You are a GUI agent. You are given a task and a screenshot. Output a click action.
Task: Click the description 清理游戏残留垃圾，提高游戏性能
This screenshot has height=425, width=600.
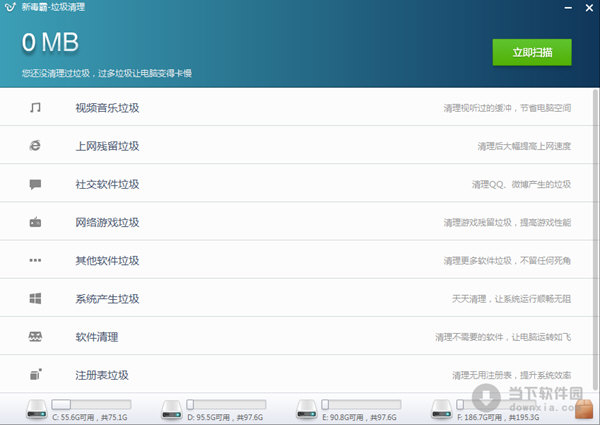click(507, 222)
